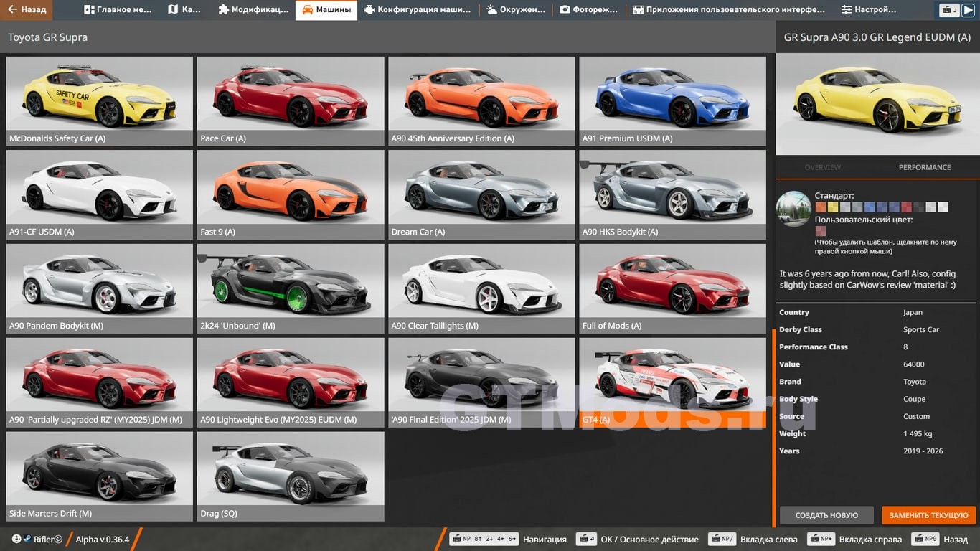980x551 pixels.
Task: Click the round account icon after Rifler
Action: [59, 539]
